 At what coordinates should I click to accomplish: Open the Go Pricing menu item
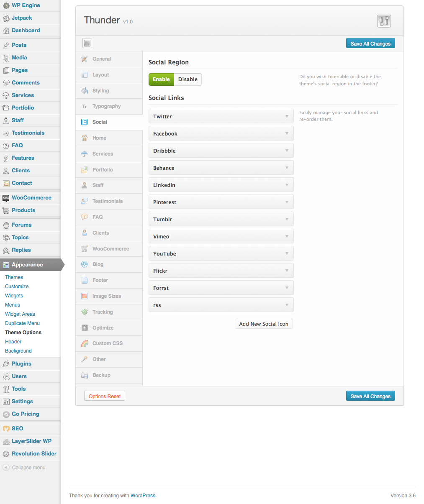26,414
